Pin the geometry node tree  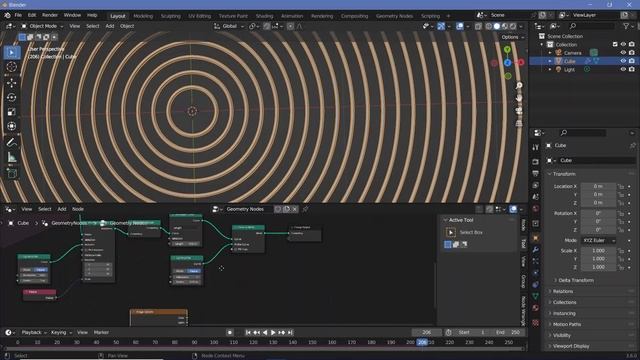(x=305, y=209)
